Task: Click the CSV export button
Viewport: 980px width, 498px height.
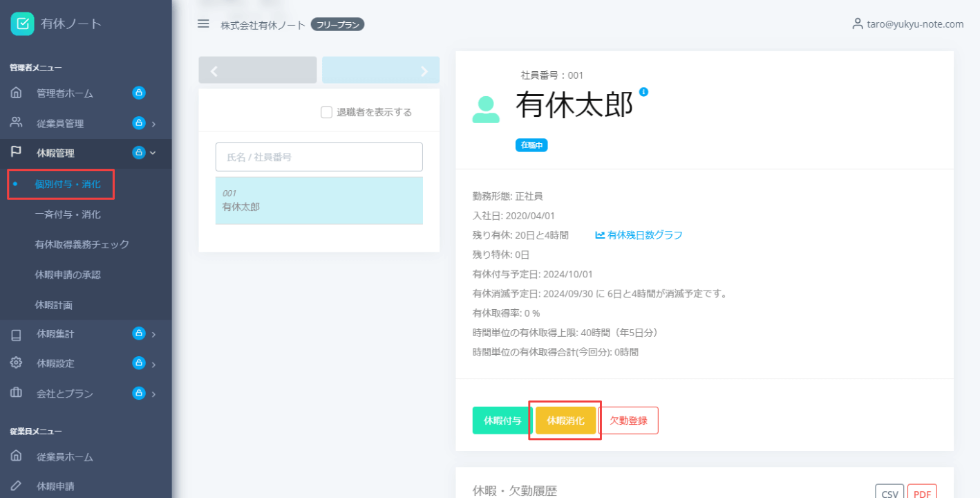Action: coord(889,492)
